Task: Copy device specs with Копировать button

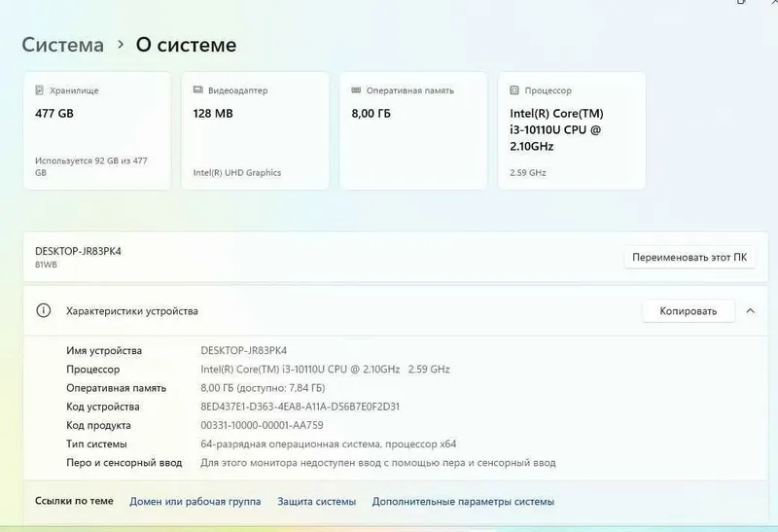Action: (689, 311)
